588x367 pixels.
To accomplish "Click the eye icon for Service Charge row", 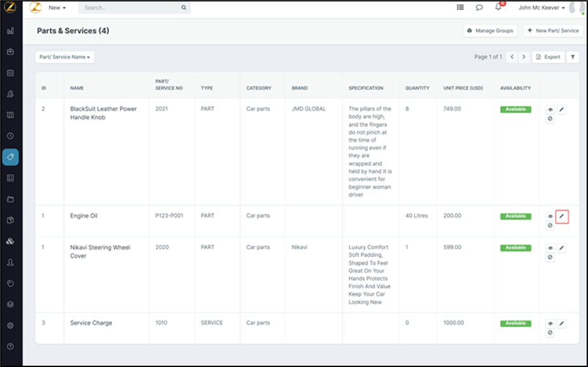I will (x=550, y=324).
